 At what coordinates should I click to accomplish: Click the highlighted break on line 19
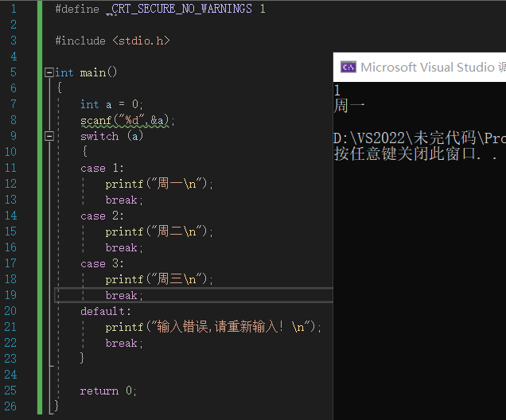(x=124, y=295)
